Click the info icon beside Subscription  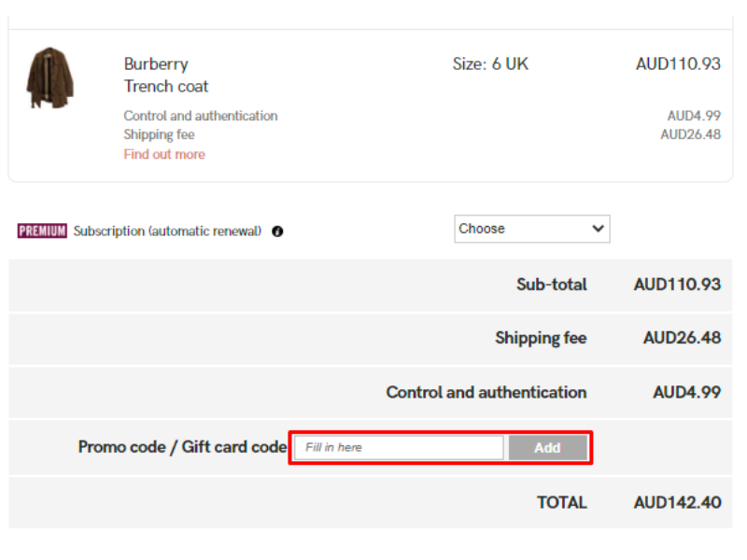[277, 231]
